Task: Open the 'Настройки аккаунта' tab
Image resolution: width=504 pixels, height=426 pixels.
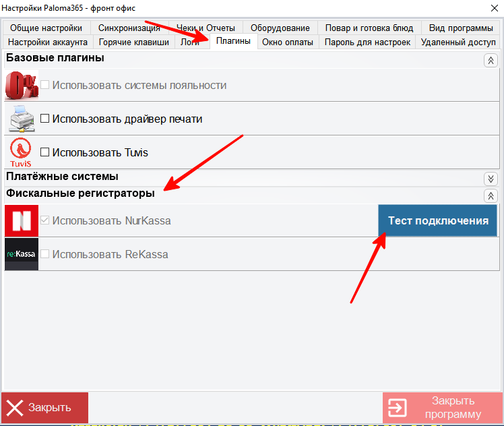Action: click(x=48, y=42)
